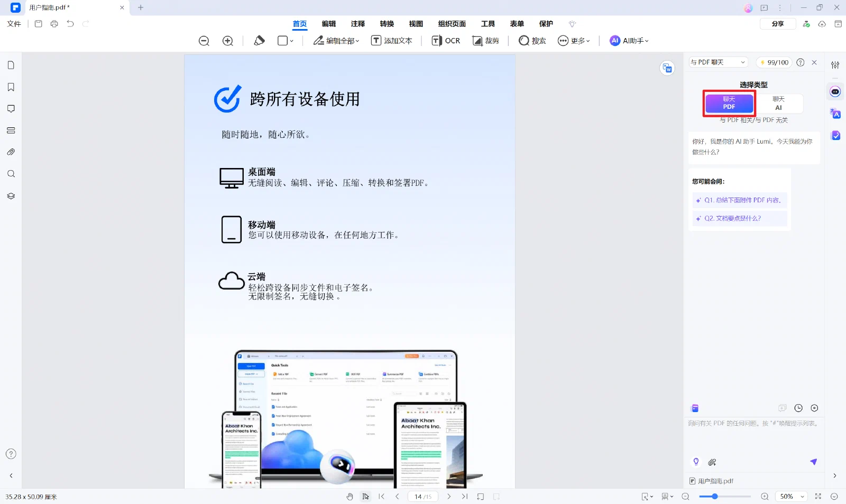Click suggested question Q2 文档要点是什么
846x504 pixels.
(740, 218)
